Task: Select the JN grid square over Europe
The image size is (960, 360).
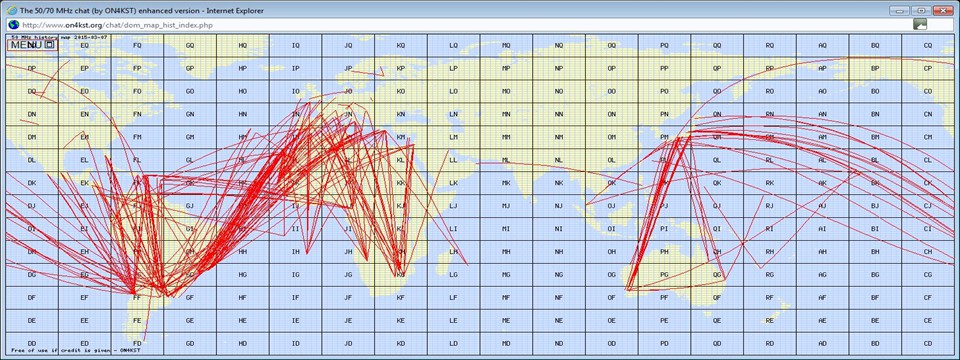Action: pyautogui.click(x=348, y=114)
